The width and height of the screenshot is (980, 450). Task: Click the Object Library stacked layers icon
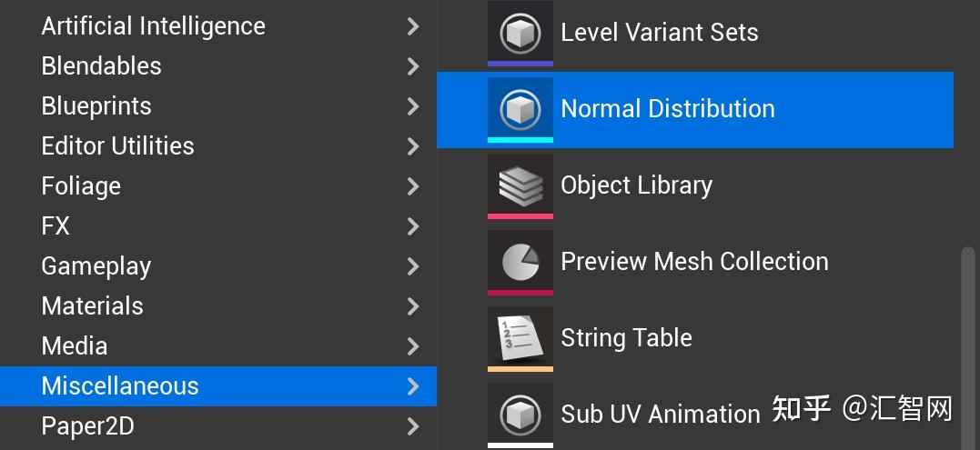pyautogui.click(x=520, y=185)
